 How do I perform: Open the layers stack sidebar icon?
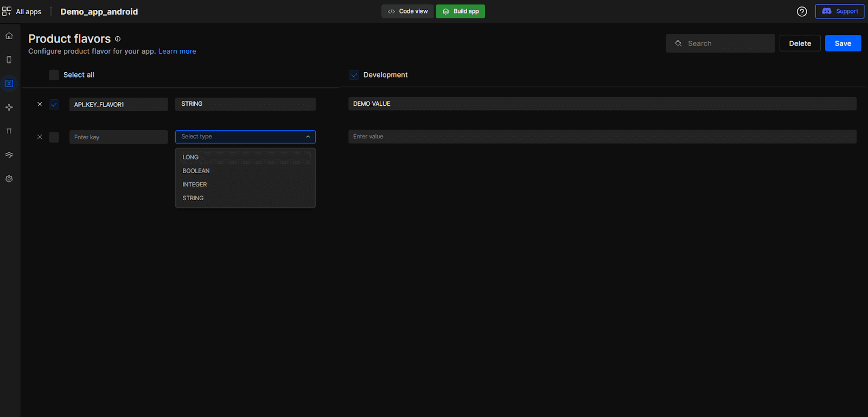click(9, 155)
